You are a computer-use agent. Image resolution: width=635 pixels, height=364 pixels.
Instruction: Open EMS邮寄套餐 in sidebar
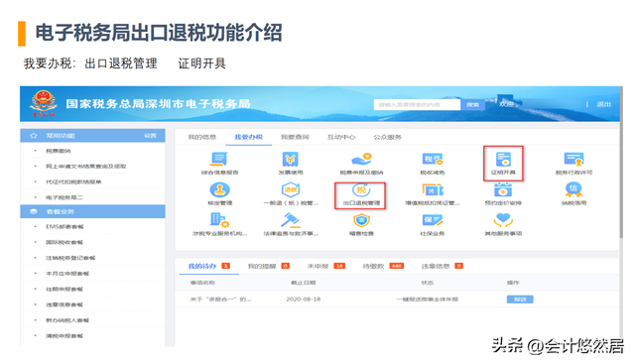[x=64, y=227]
